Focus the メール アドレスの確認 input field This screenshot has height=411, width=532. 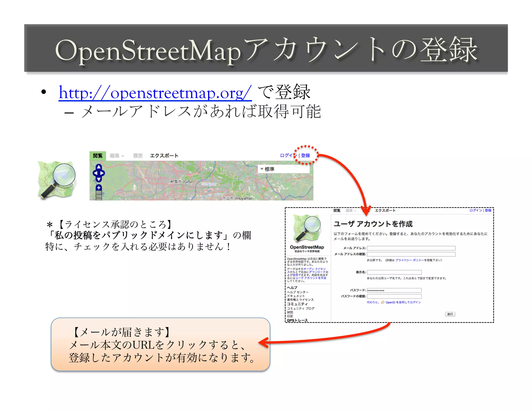[411, 254]
